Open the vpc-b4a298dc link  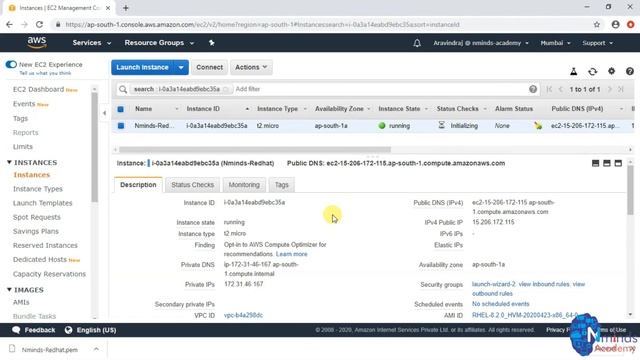pyautogui.click(x=243, y=315)
